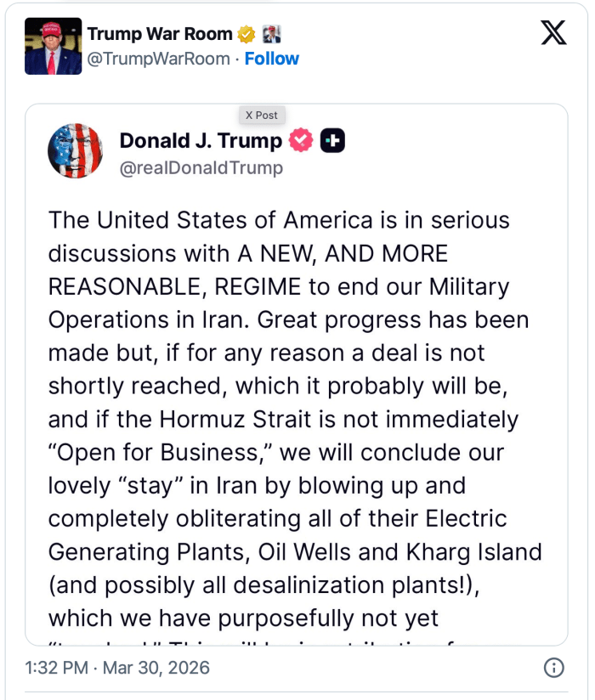Click the Trump War Room display name
This screenshot has width=595, height=700.
pyautogui.click(x=159, y=35)
